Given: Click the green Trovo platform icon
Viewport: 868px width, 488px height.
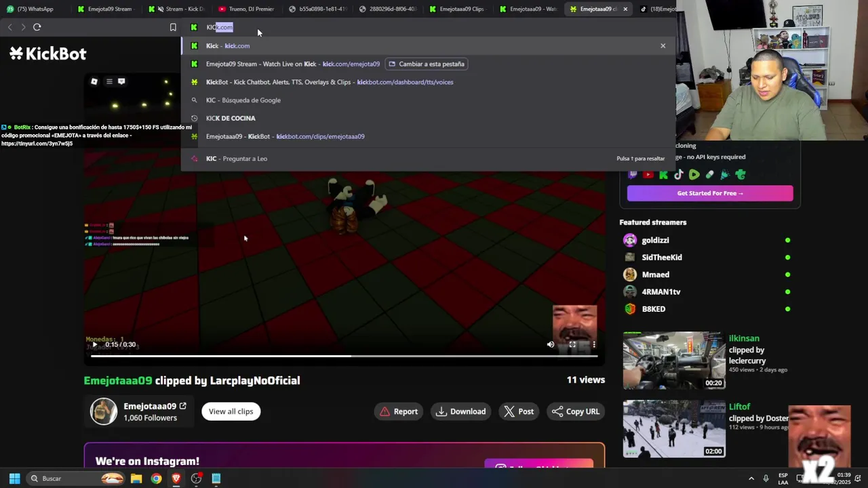Looking at the screenshot, I should (x=741, y=174).
